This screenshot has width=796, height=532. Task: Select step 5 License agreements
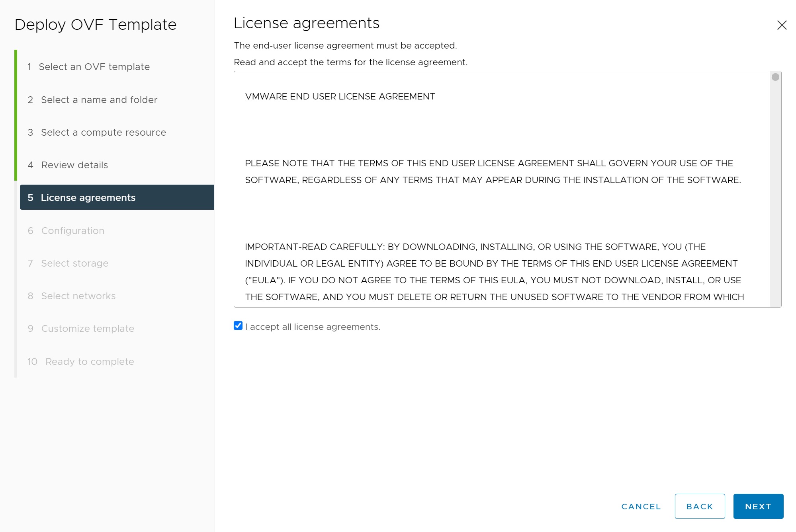click(88, 198)
